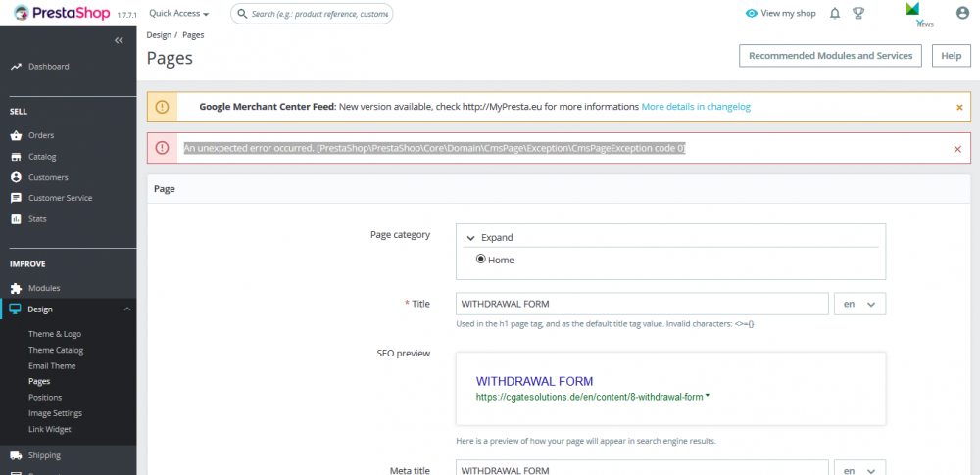Click the PrestaShop logo
Viewport: 980px width, 475px height.
[x=61, y=13]
